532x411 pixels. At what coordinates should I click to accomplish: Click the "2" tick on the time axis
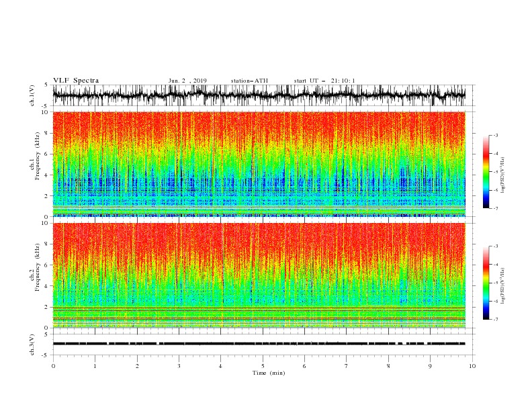click(x=137, y=366)
